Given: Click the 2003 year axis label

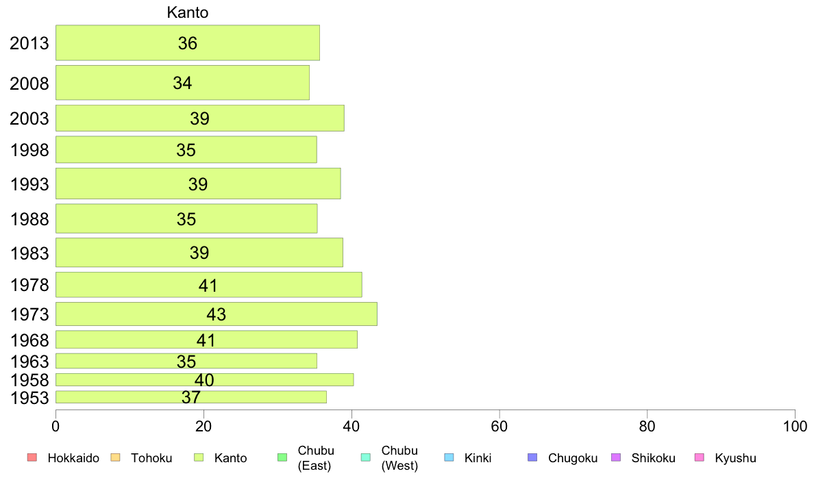Looking at the screenshot, I should tap(29, 118).
